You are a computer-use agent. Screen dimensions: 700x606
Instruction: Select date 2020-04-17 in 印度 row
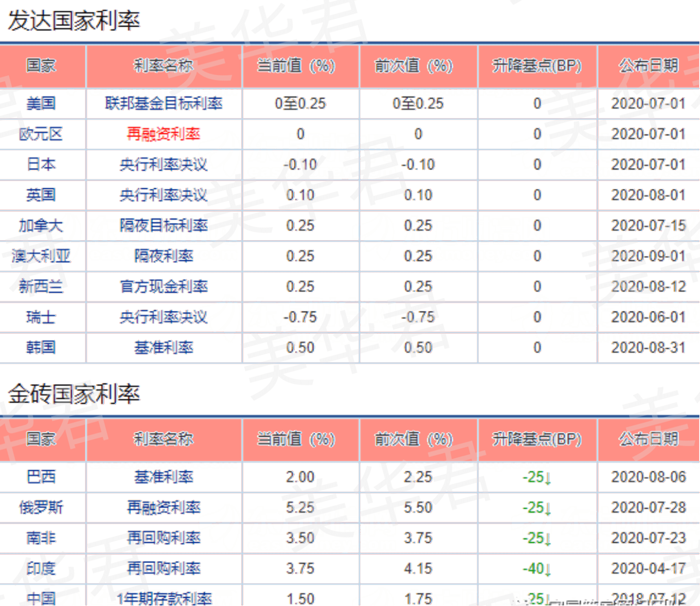(649, 569)
